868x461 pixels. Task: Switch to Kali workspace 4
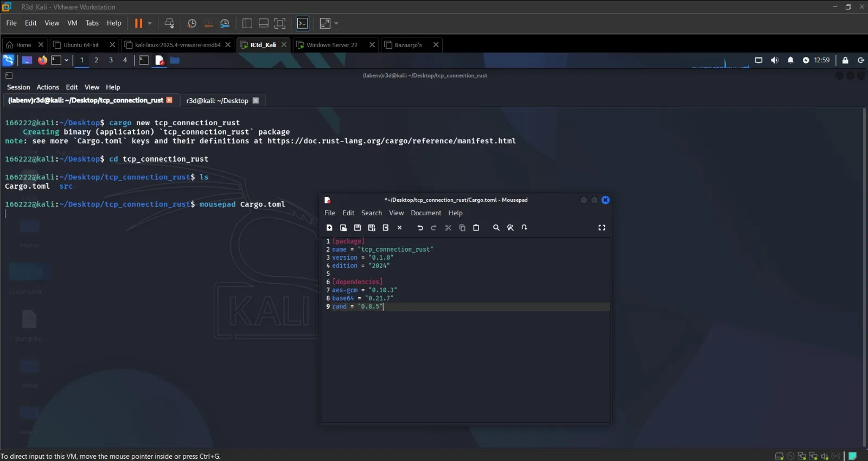125,60
